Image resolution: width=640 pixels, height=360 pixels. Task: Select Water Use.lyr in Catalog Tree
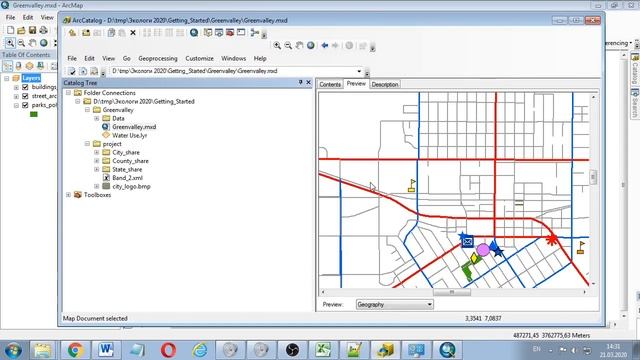click(x=129, y=136)
